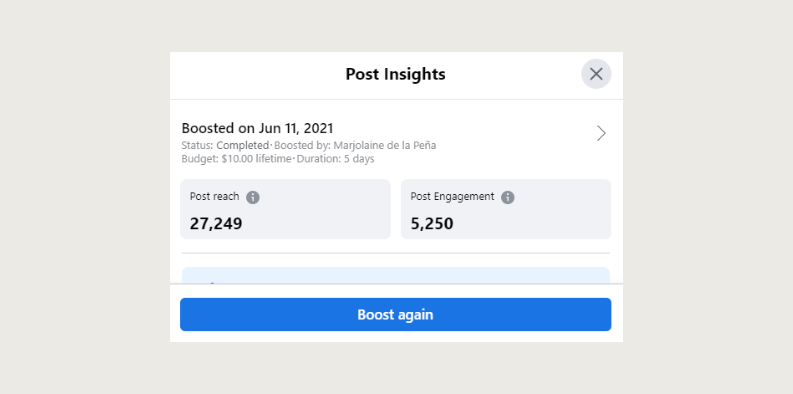Click the Post Engagement value 5,250
This screenshot has height=394, width=793.
click(x=432, y=224)
